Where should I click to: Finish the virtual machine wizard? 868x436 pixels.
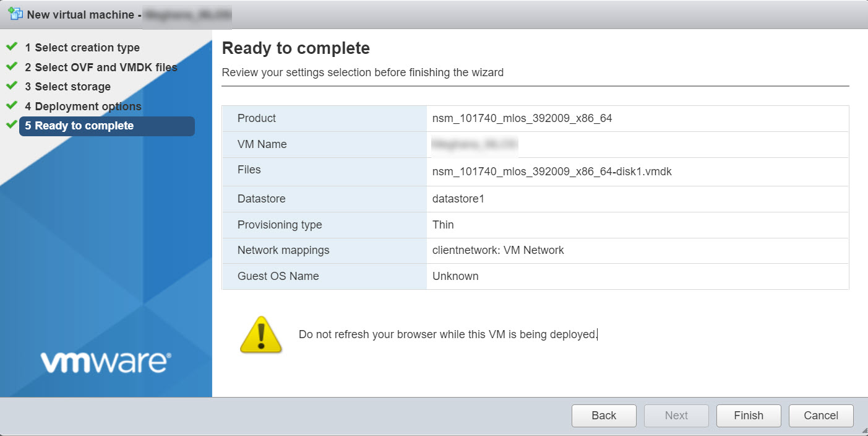pyautogui.click(x=749, y=416)
